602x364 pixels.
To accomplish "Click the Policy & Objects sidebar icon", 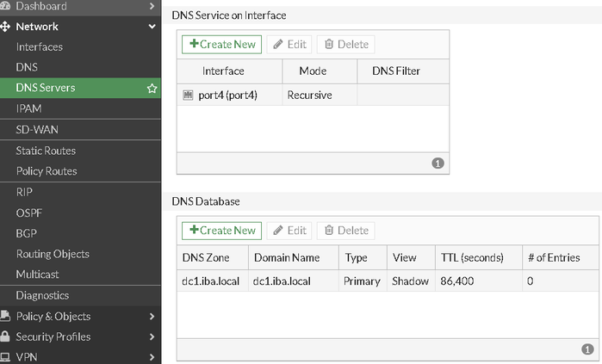I will coord(6,317).
